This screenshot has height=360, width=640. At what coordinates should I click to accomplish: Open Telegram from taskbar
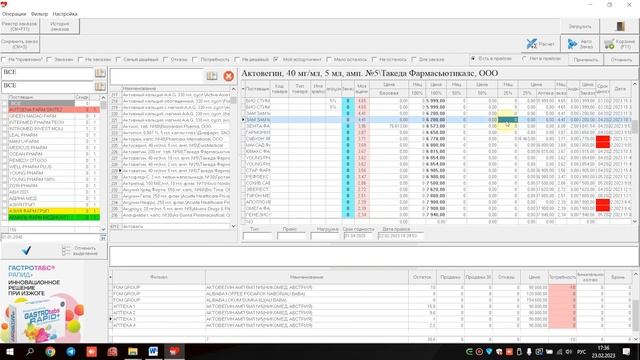71,352
